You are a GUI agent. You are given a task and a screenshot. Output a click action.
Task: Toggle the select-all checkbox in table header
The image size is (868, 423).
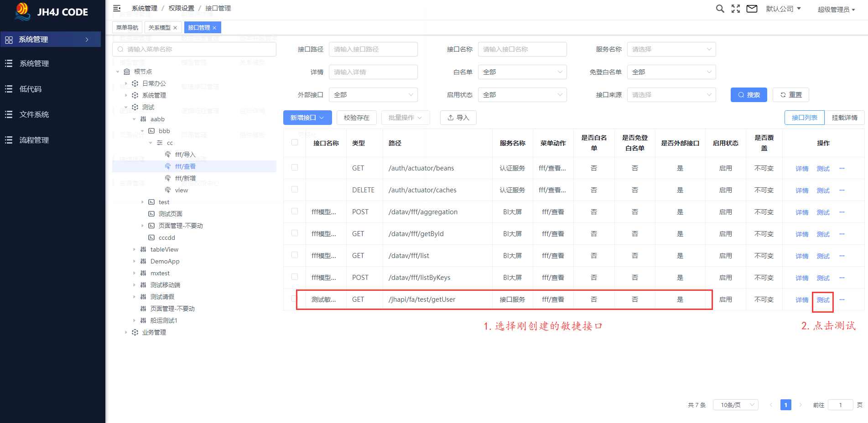point(295,142)
